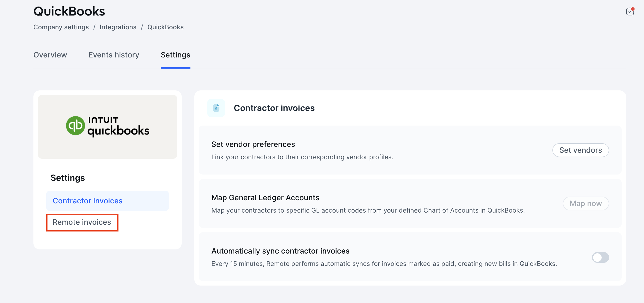Select the Settings tab
Viewport: 644px width, 303px height.
pos(175,55)
